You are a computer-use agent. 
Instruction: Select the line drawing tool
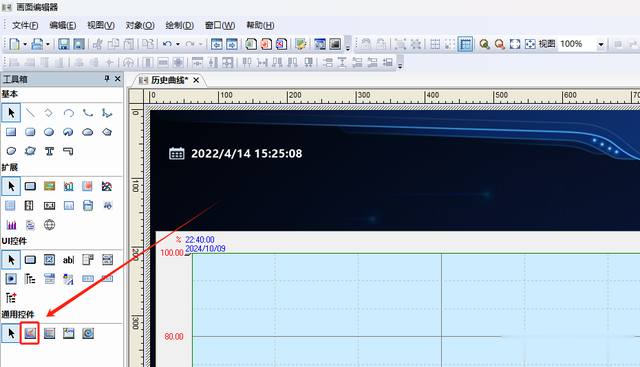point(30,113)
